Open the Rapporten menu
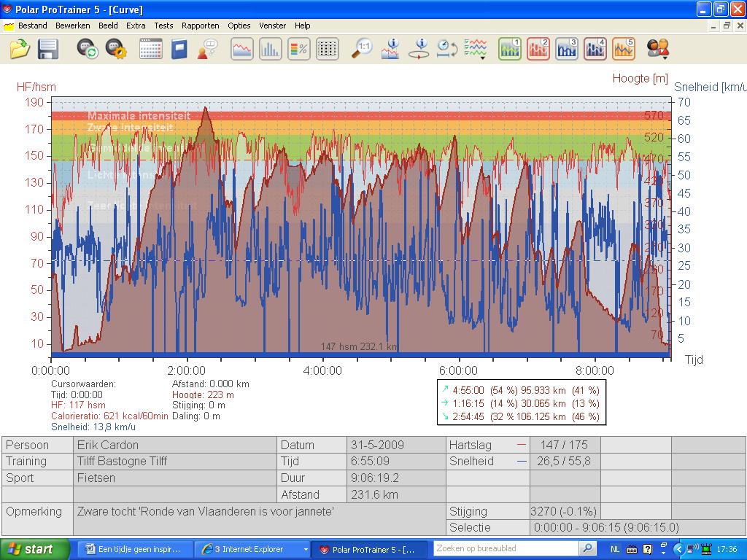 [x=200, y=26]
